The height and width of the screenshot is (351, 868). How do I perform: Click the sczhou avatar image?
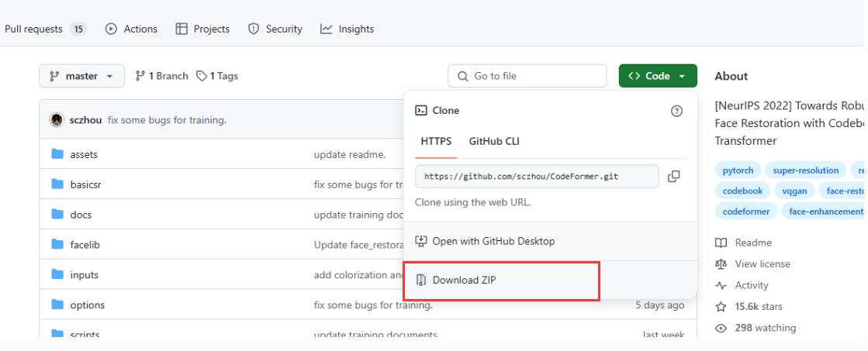pos(57,120)
